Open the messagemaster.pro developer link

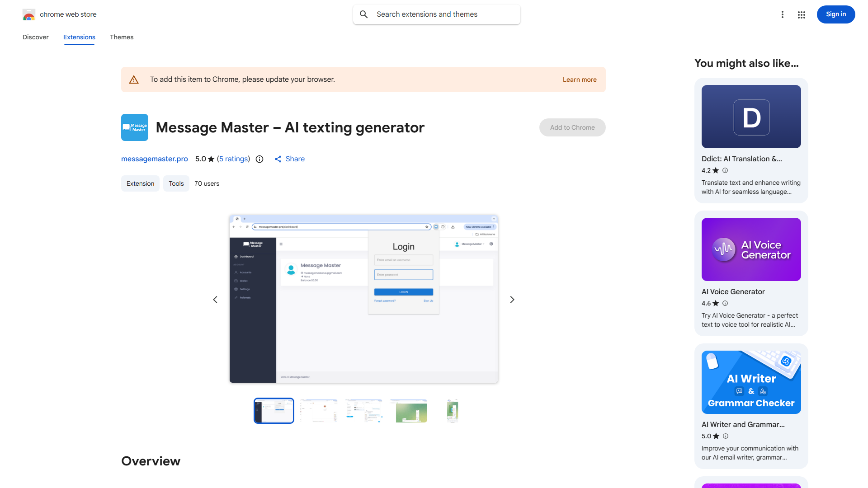(x=154, y=159)
